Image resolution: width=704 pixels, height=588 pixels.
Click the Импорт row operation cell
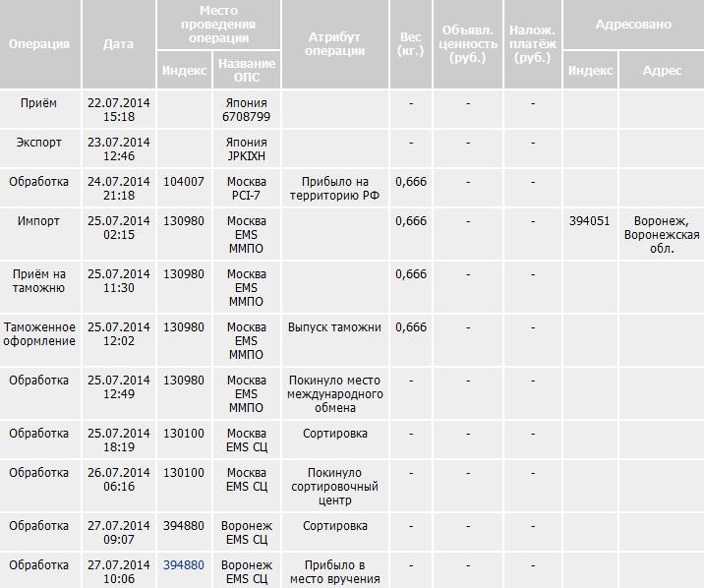click(x=40, y=234)
